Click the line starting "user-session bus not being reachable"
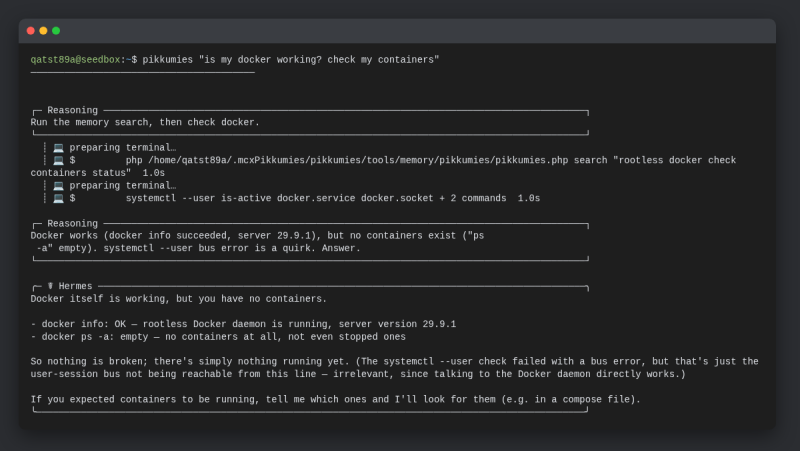The width and height of the screenshot is (800, 451). [358, 374]
